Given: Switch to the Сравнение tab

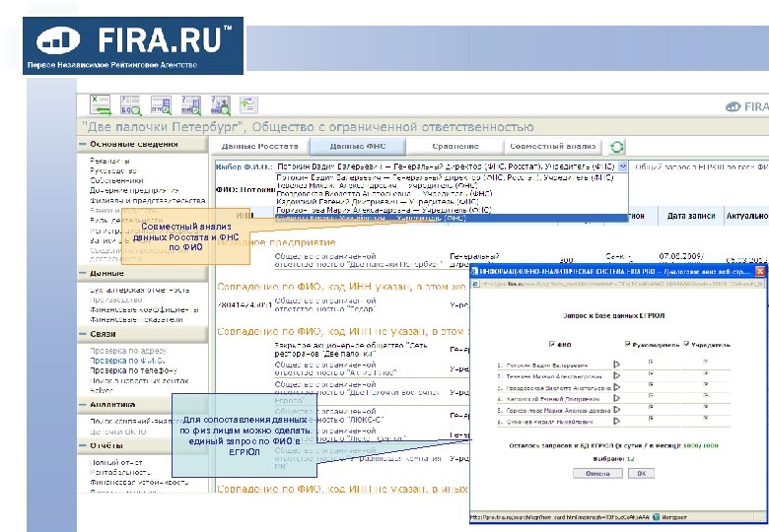Looking at the screenshot, I should [x=455, y=146].
